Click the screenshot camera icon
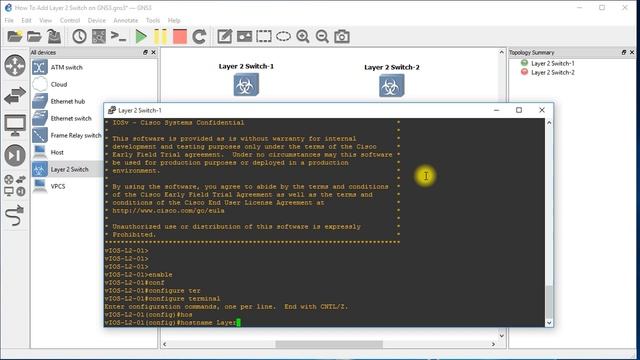The height and width of the screenshot is (360, 640). [x=342, y=37]
